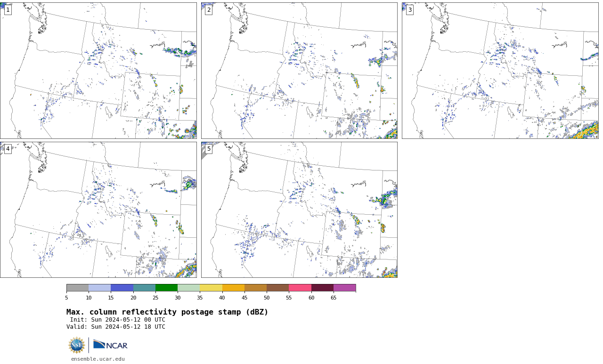Click the colorbar tick label 65
The width and height of the screenshot is (603, 364).
point(334,298)
